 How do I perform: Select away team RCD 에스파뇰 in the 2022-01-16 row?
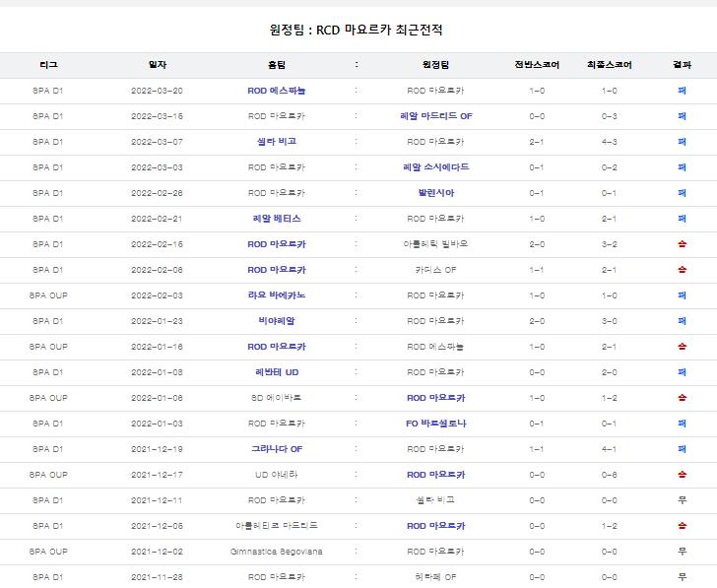pyautogui.click(x=435, y=347)
